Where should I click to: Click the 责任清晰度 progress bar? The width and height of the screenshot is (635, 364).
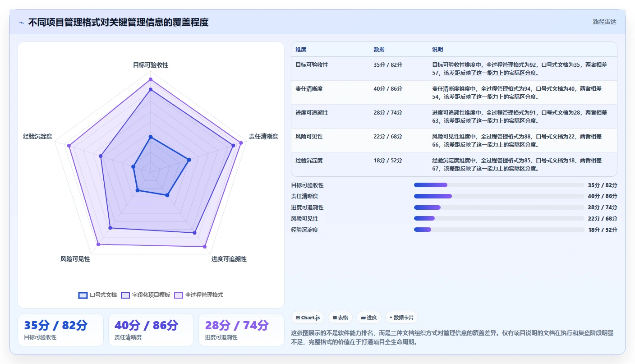(x=499, y=196)
